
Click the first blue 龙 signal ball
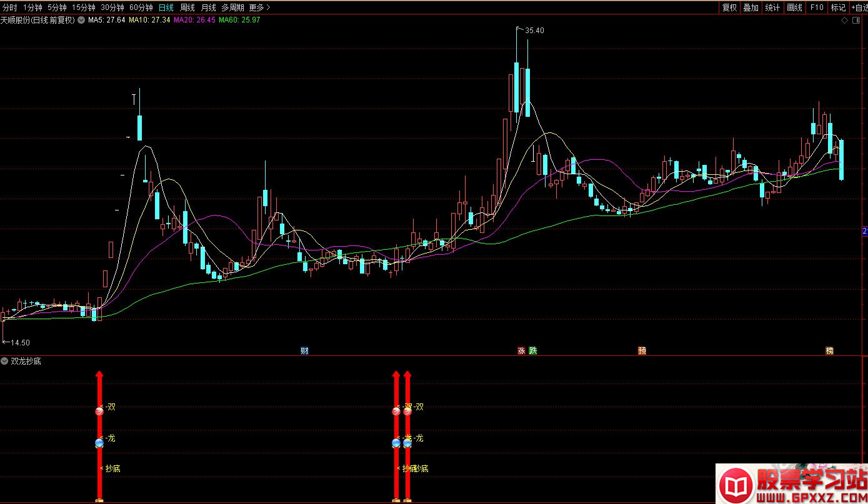(x=99, y=443)
